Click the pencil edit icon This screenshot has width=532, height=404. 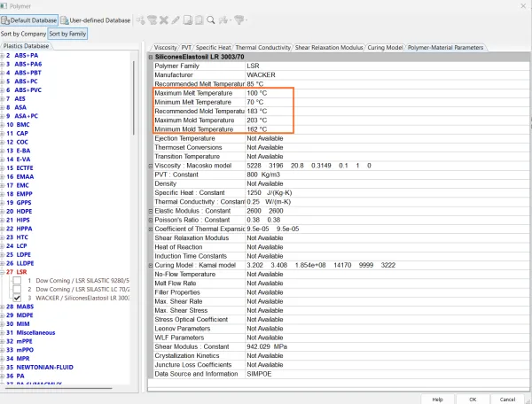click(176, 20)
